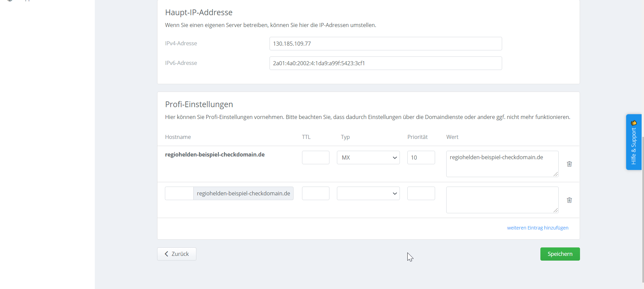644x289 pixels.
Task: Click the TTL column header
Action: pos(306,137)
